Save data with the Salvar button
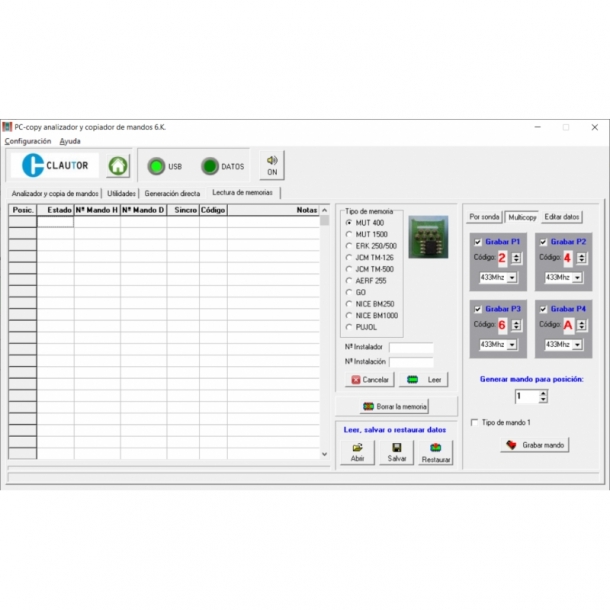 [x=397, y=452]
